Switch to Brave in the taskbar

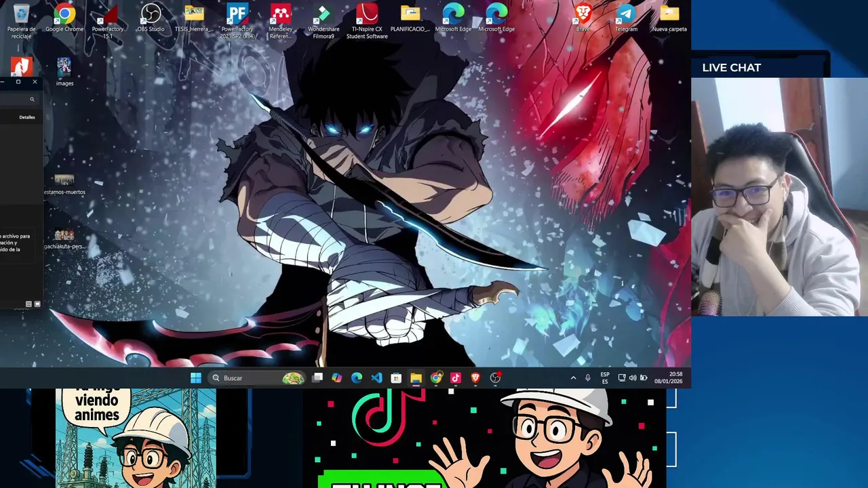point(475,378)
